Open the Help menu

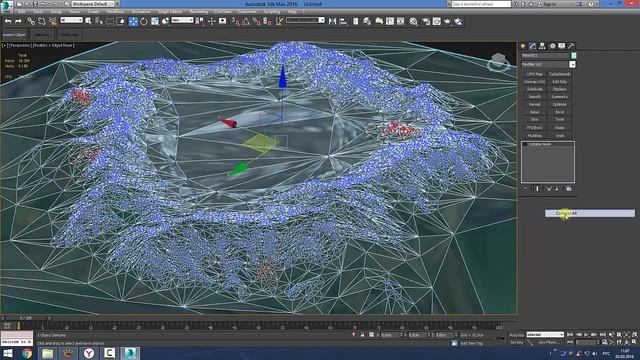coord(292,12)
